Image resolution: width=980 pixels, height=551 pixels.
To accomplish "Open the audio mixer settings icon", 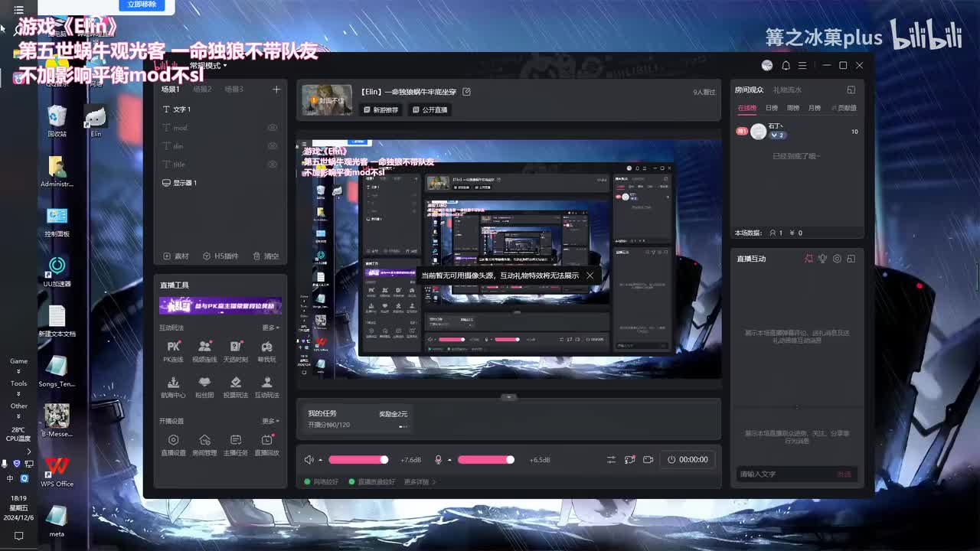I will point(611,459).
